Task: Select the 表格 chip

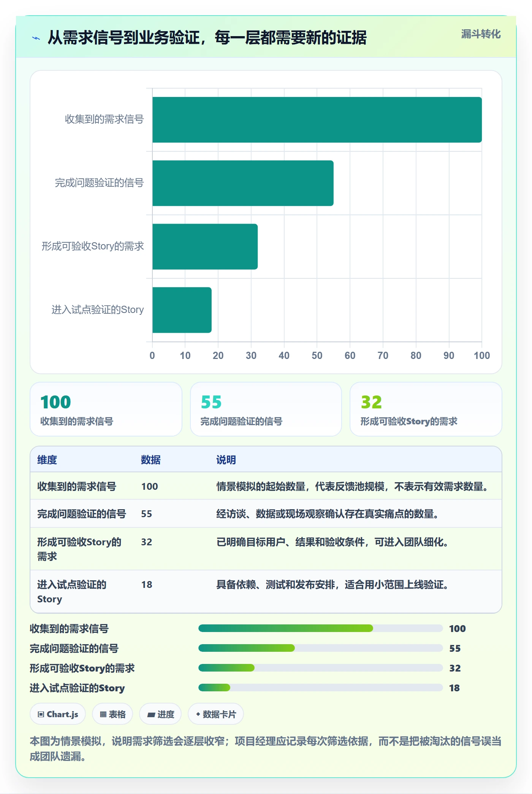Action: click(x=112, y=714)
